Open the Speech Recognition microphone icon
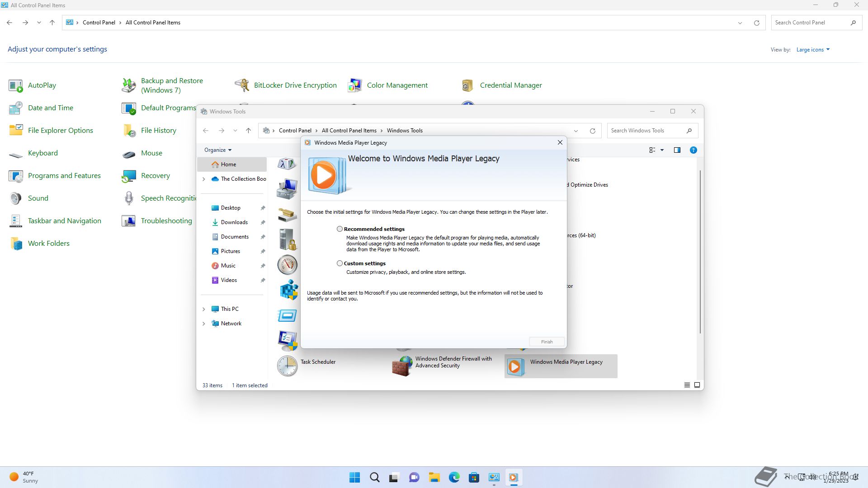This screenshot has width=868, height=488. tap(129, 198)
